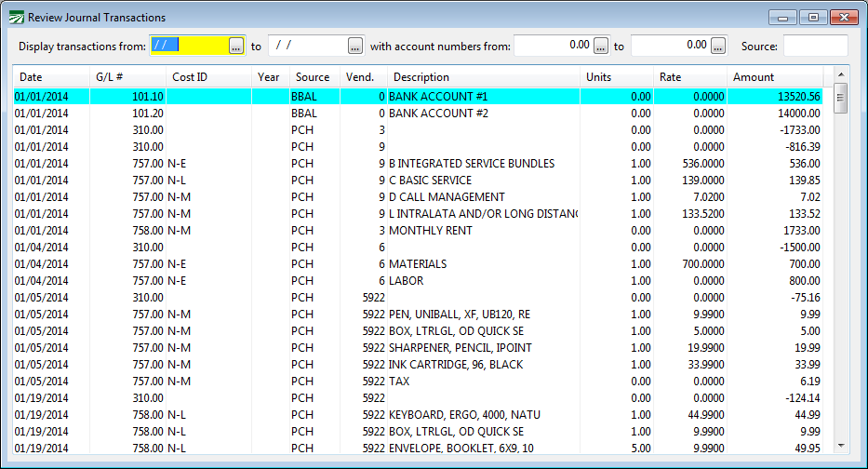Image resolution: width=868 pixels, height=469 pixels.
Task: Click the Cost ID column header
Action: (209, 77)
